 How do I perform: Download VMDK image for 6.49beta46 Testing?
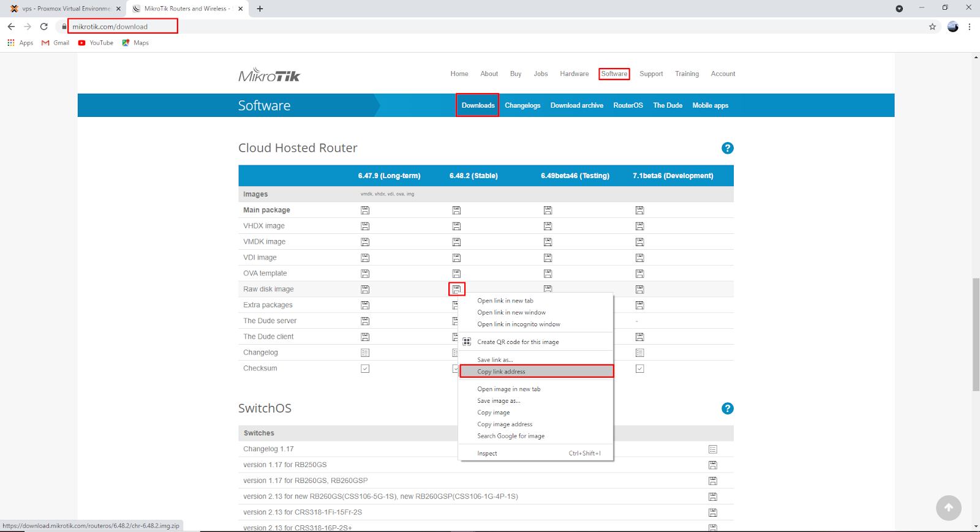(548, 242)
